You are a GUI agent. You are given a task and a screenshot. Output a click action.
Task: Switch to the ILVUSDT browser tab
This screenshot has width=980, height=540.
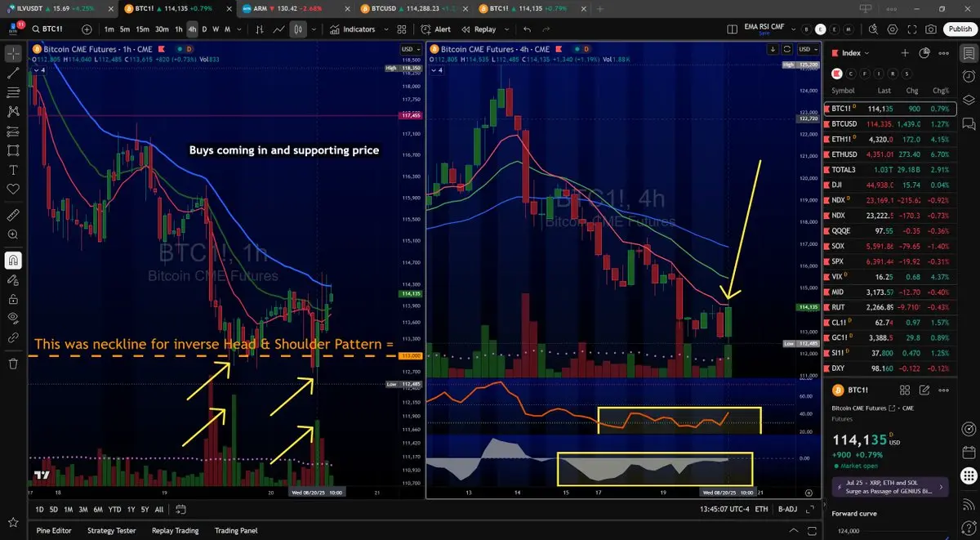(x=57, y=8)
